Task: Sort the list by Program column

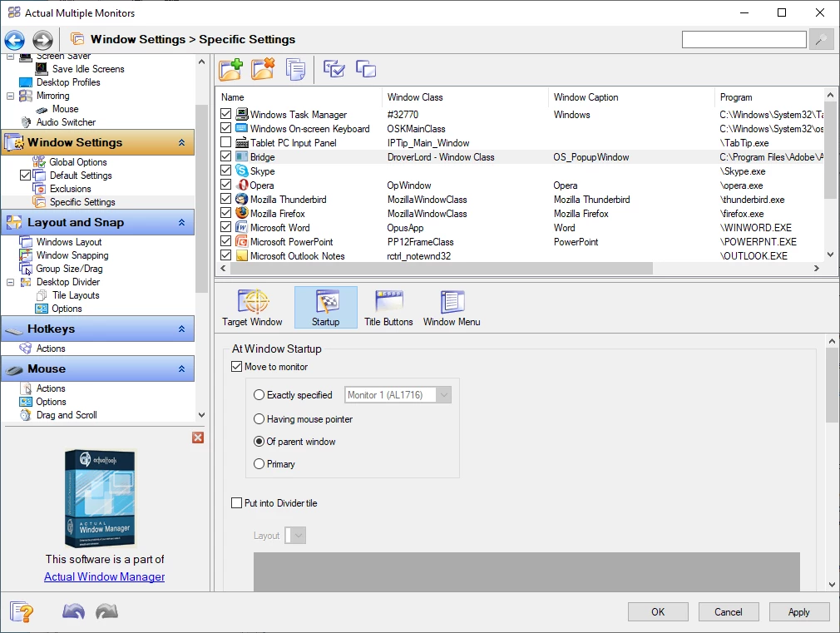Action: (768, 97)
